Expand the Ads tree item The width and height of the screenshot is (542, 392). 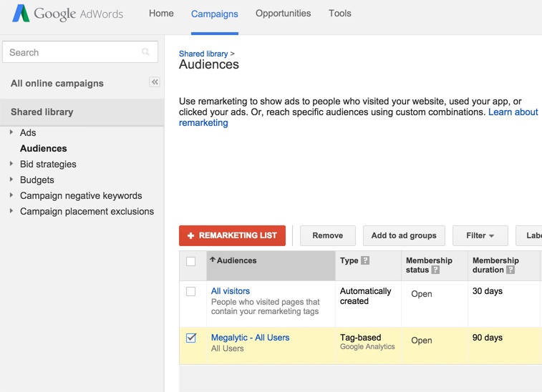pos(11,132)
